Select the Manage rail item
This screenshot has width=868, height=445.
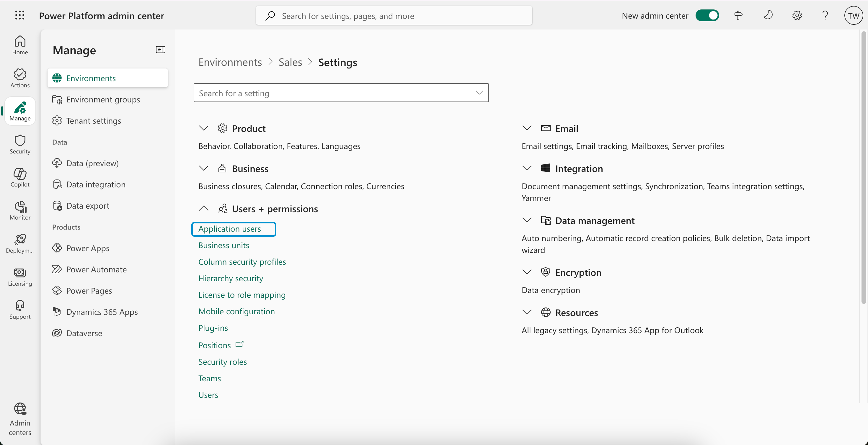(x=20, y=111)
